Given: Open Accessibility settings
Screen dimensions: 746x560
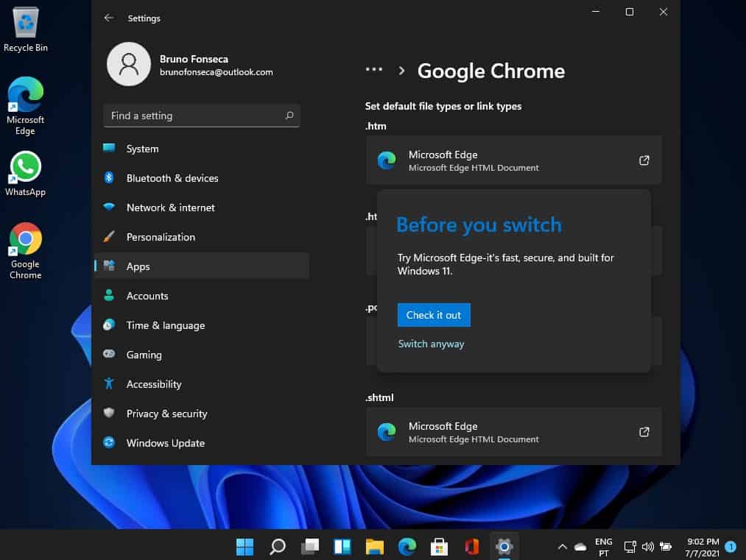Looking at the screenshot, I should (202, 384).
